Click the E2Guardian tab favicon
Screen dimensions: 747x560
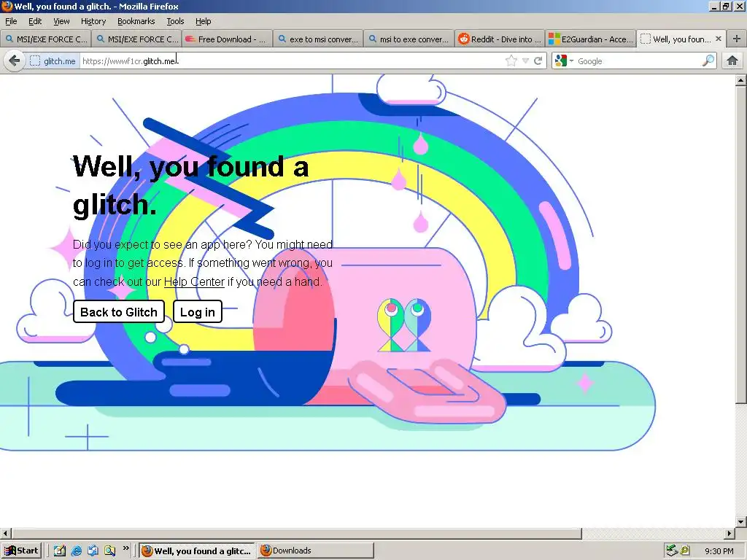554,39
